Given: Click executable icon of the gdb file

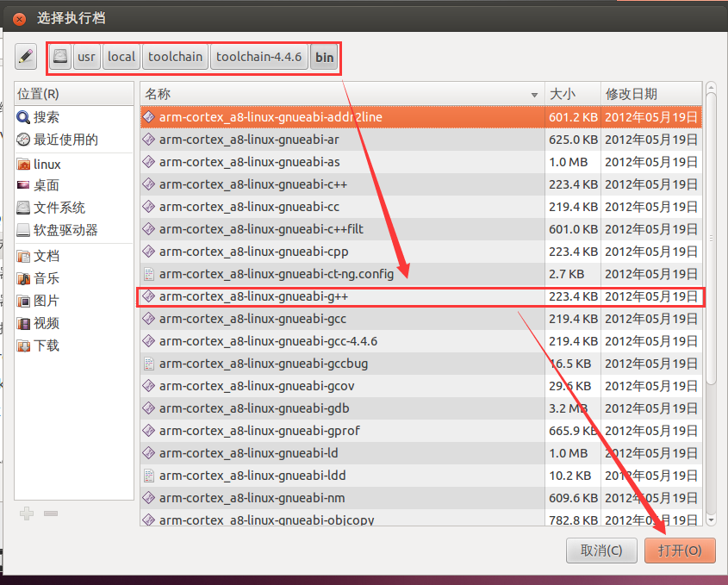Looking at the screenshot, I should click(x=148, y=408).
